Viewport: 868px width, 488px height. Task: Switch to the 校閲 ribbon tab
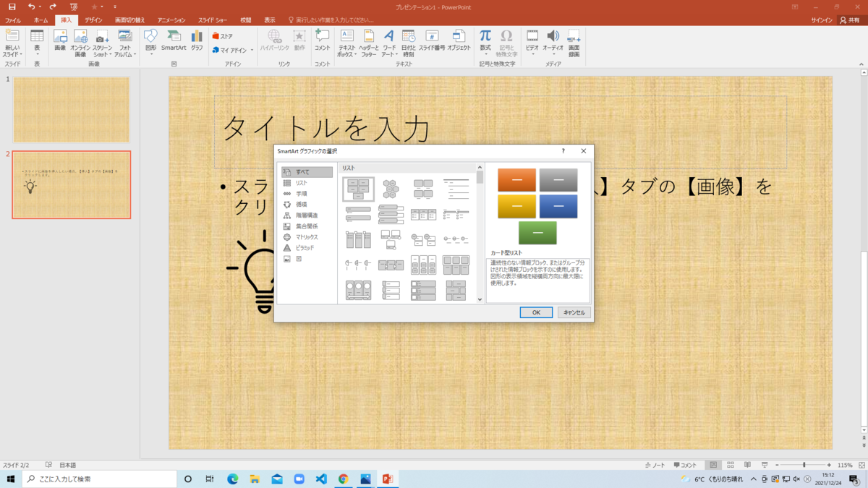click(x=246, y=20)
